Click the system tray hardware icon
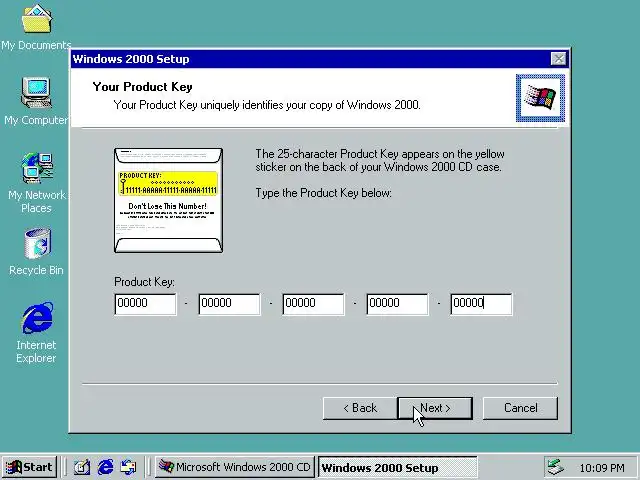The width and height of the screenshot is (640, 480). pyautogui.click(x=556, y=467)
